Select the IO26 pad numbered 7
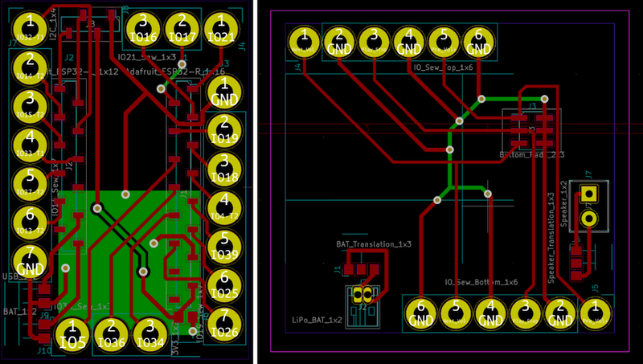This screenshot has width=643, height=364. (x=224, y=323)
